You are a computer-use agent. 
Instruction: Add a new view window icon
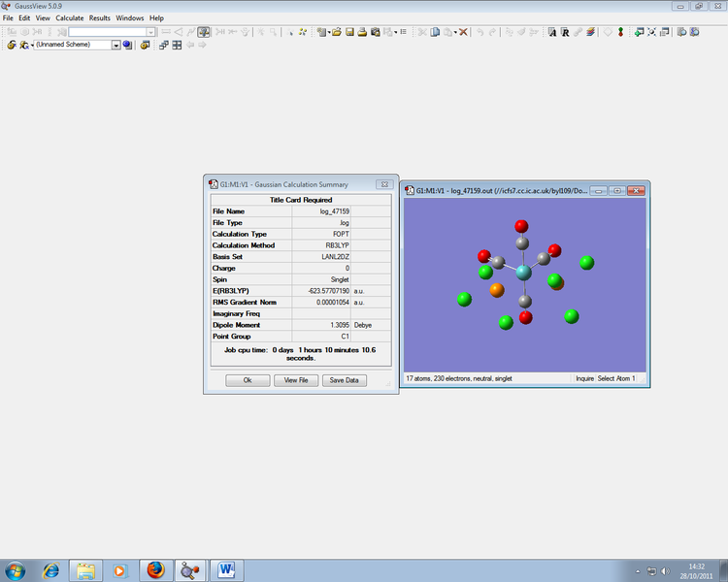click(x=640, y=32)
